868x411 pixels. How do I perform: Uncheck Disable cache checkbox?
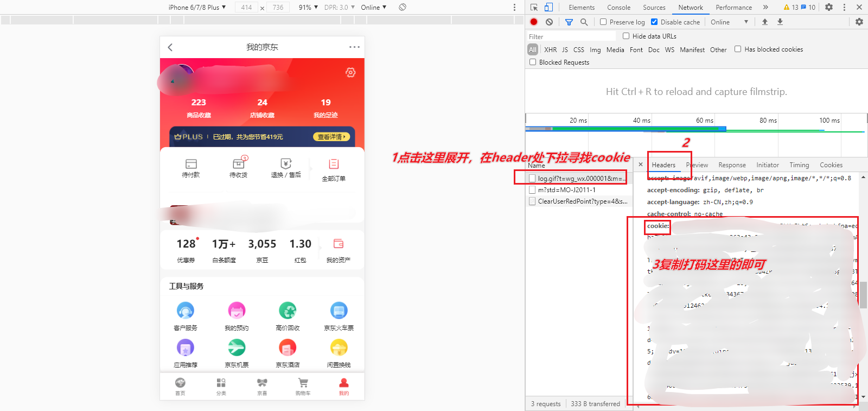point(654,22)
